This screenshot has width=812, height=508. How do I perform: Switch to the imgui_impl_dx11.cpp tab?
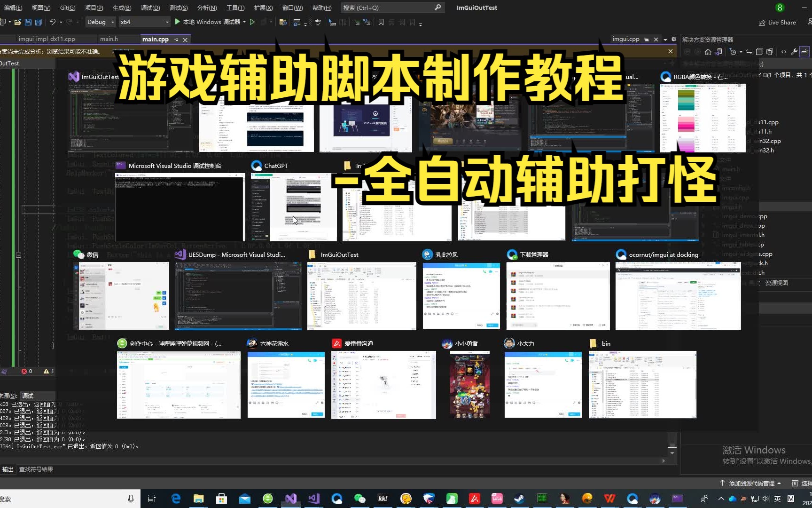coord(47,39)
